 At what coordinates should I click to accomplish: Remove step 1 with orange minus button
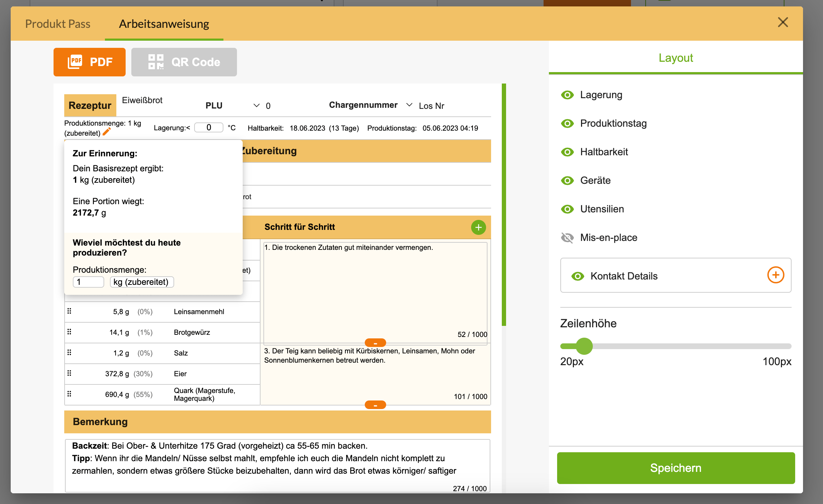tap(375, 343)
